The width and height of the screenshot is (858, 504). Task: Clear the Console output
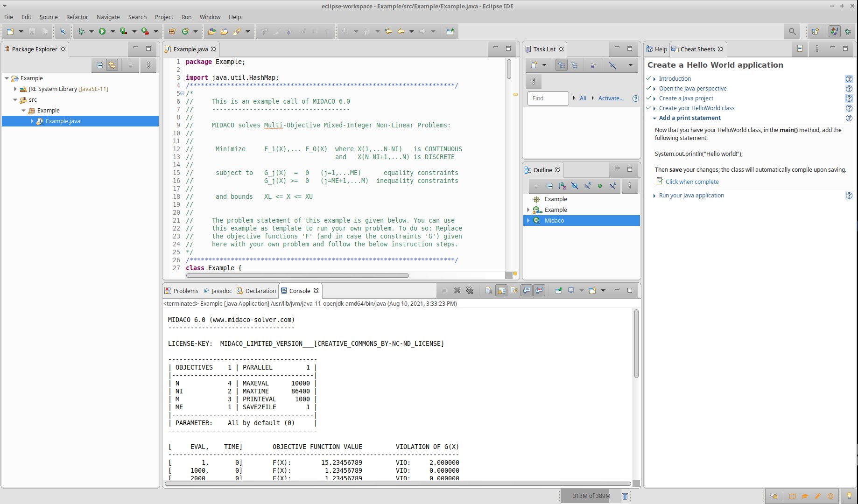pos(489,290)
